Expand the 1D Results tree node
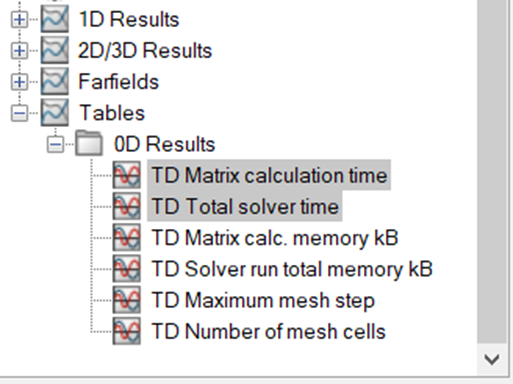 pyautogui.click(x=19, y=20)
